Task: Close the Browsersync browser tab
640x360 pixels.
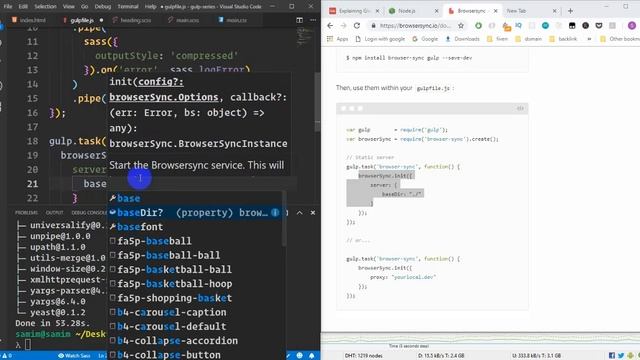Action: [x=496, y=11]
